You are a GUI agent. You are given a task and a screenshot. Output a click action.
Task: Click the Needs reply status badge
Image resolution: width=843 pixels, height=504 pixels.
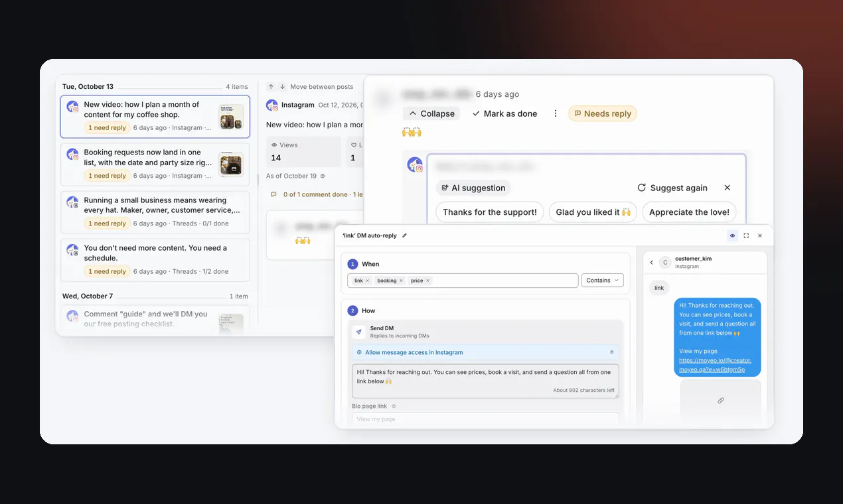pyautogui.click(x=603, y=113)
